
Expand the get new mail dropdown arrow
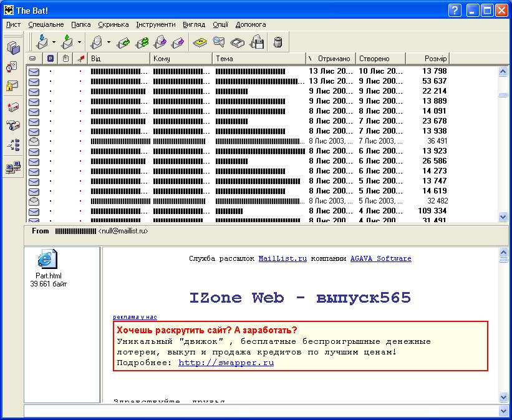(x=54, y=42)
